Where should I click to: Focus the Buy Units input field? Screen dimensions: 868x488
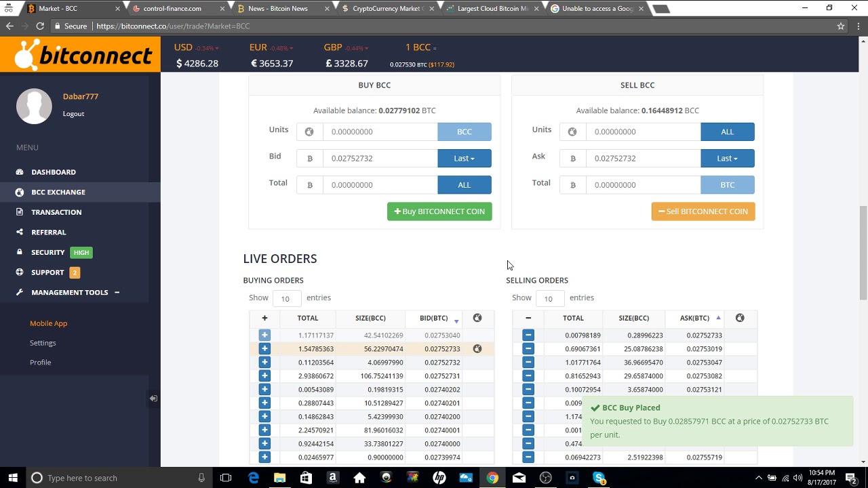[380, 131]
